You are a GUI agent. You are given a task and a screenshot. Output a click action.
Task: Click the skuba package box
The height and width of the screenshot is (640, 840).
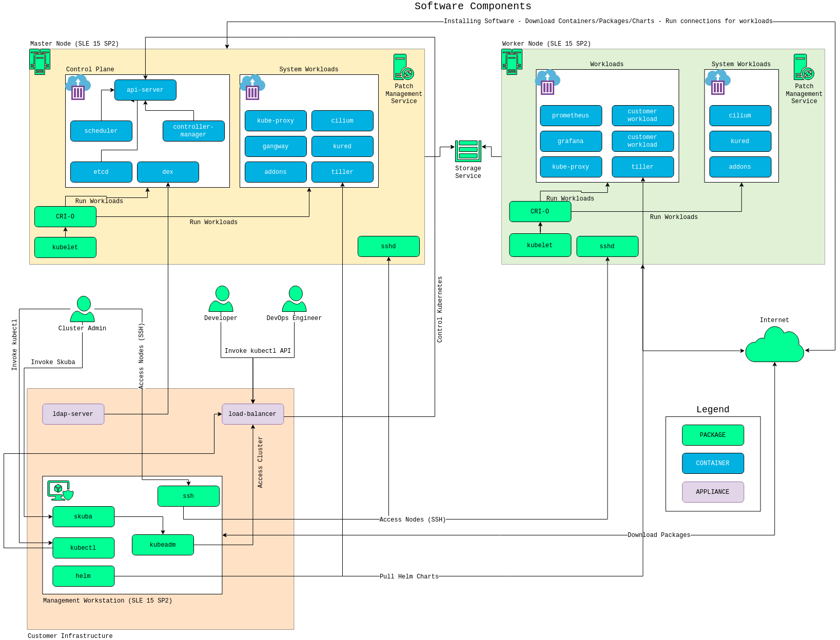83,517
